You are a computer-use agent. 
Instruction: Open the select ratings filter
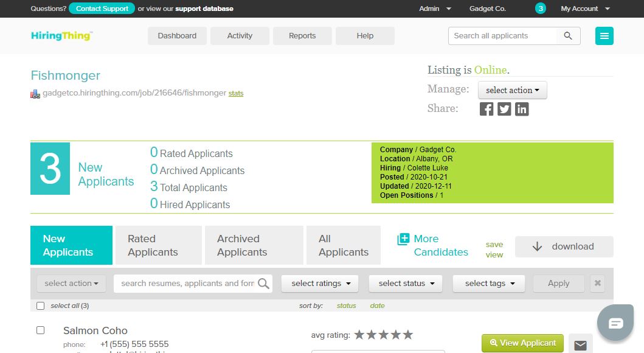tap(319, 283)
